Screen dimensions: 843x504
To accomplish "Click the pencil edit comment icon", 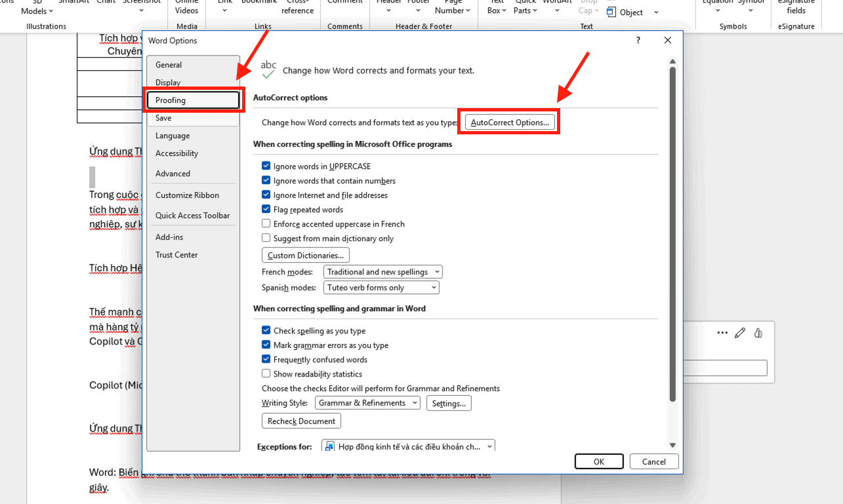I will tap(740, 333).
